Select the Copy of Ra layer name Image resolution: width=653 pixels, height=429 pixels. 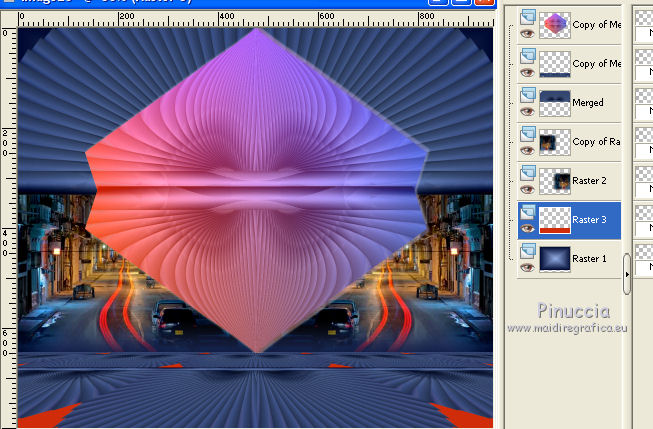596,142
